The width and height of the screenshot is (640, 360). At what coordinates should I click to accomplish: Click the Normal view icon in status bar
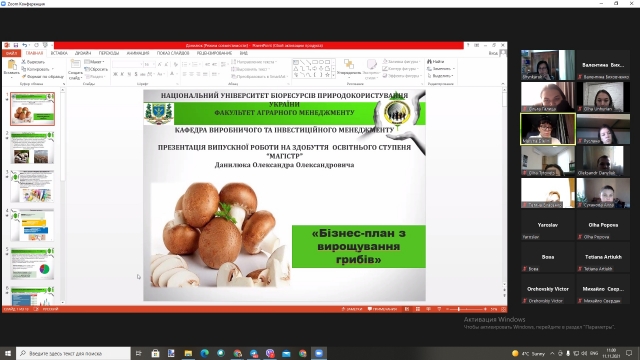(x=407, y=309)
